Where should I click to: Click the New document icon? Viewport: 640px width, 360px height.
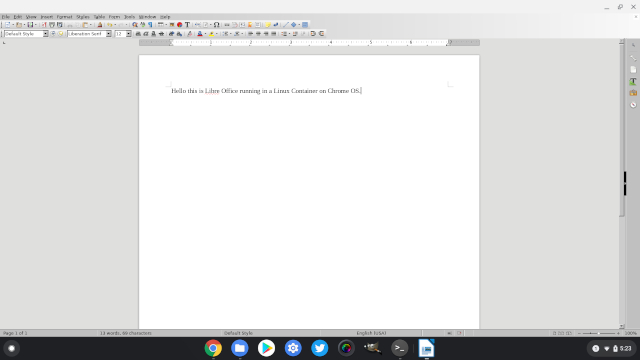pos(8,24)
